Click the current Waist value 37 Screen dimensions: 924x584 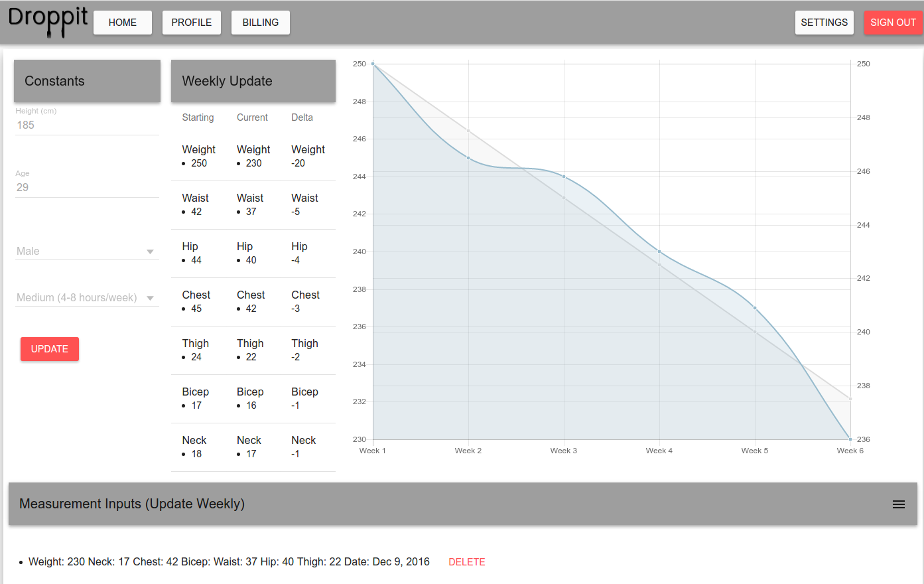251,212
